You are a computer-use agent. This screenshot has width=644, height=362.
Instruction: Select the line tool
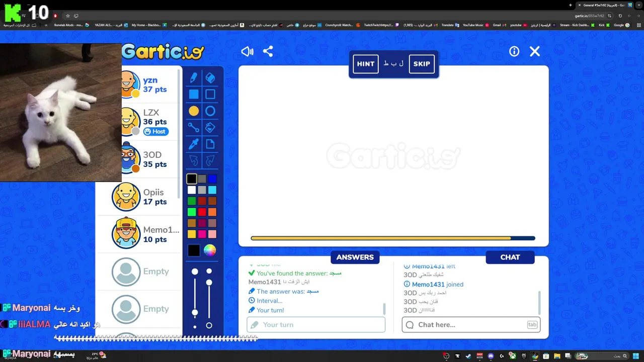pos(194,127)
